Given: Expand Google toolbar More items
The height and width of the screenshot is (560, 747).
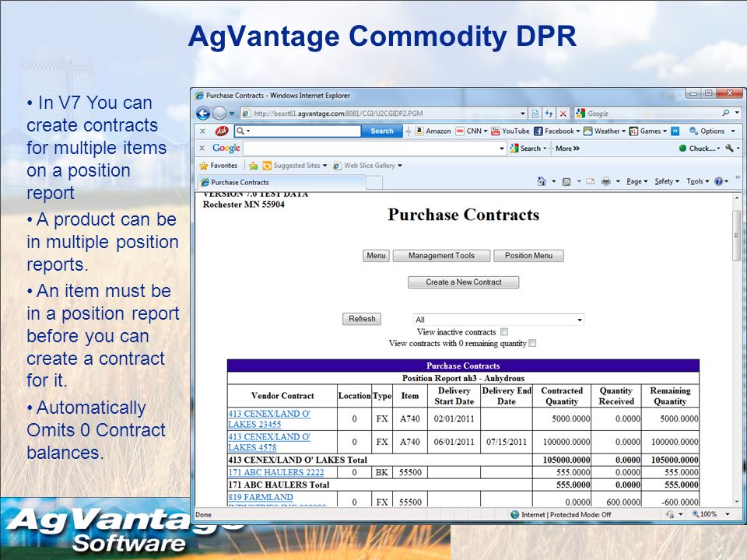Looking at the screenshot, I should click(x=567, y=148).
